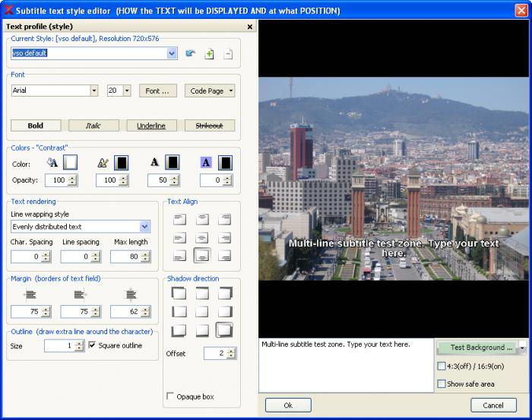
Task: Set text alignment to bottom left
Action: (x=179, y=256)
